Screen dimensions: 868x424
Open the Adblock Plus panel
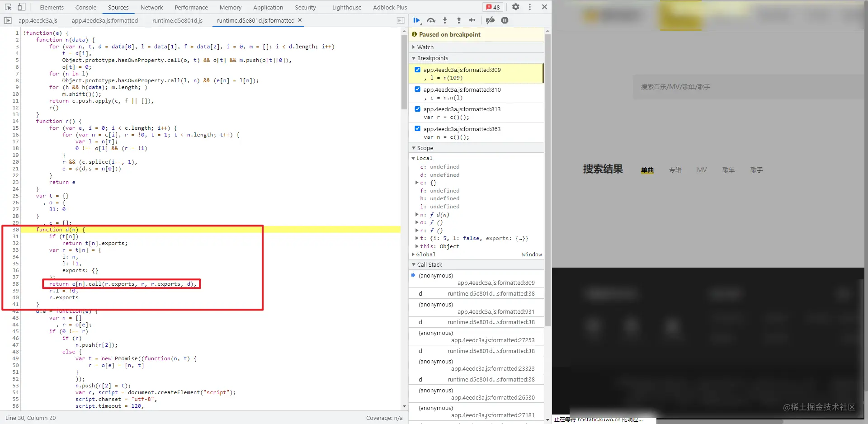(x=390, y=7)
